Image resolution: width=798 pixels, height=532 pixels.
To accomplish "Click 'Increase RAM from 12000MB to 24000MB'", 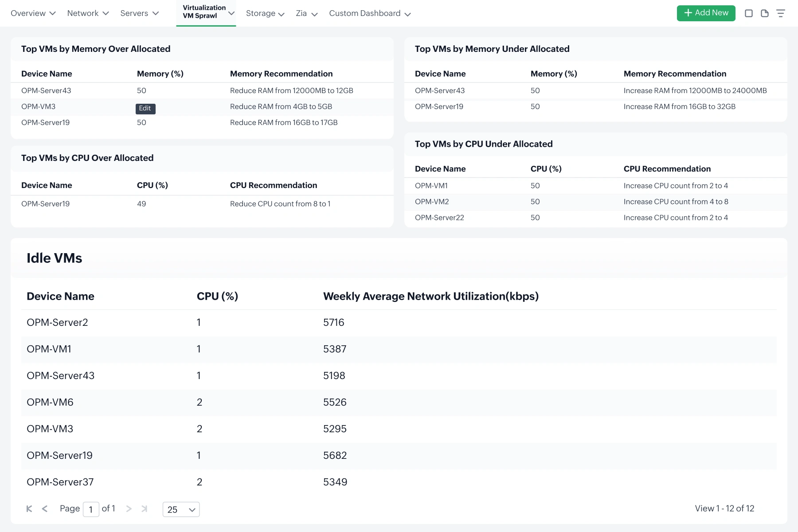I will coord(695,90).
